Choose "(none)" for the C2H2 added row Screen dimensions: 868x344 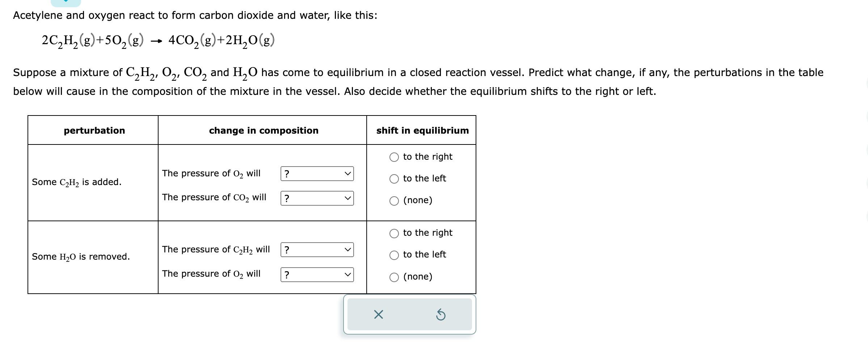pos(394,201)
